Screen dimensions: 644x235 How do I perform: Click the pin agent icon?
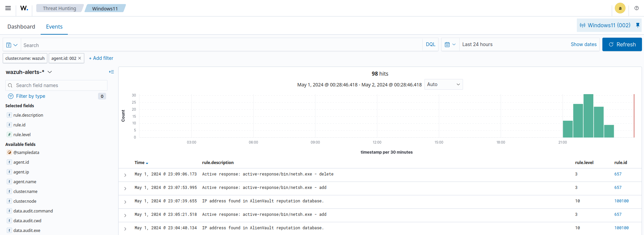pos(638,25)
